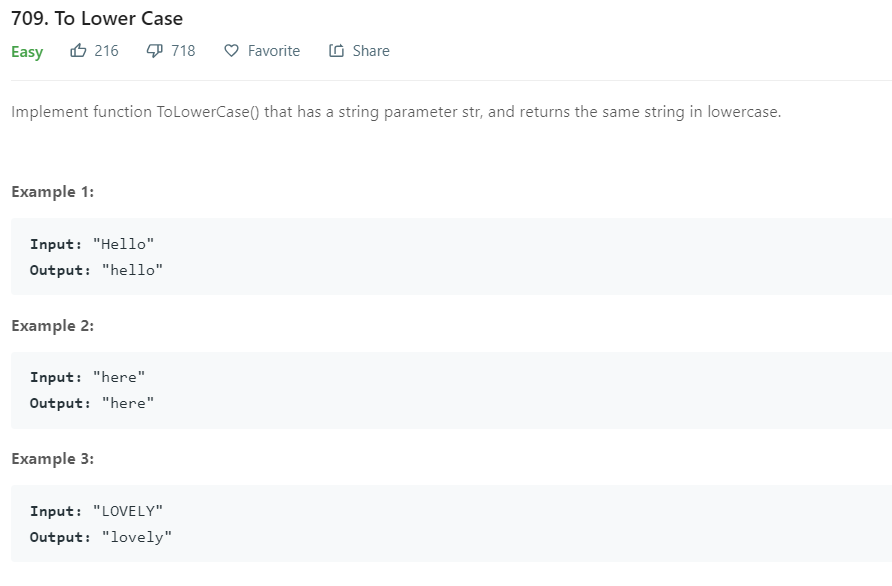Click the Output "here" line
892x586 pixels.
tap(92, 404)
